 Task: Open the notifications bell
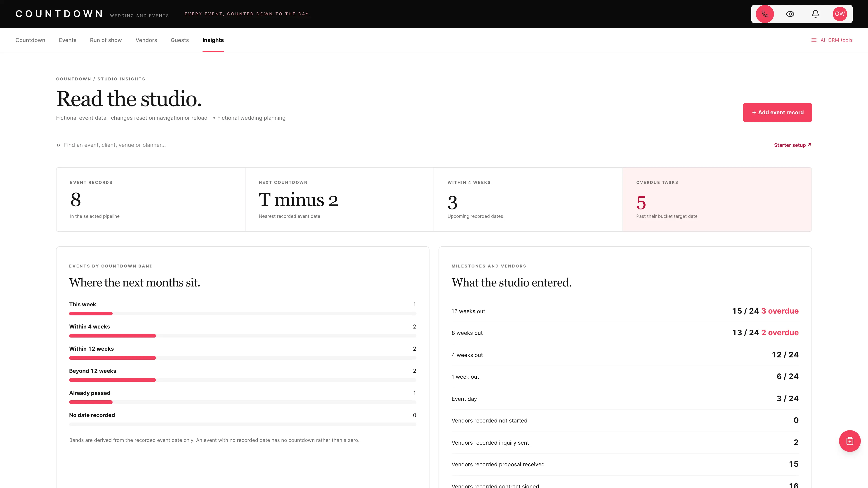(x=815, y=14)
